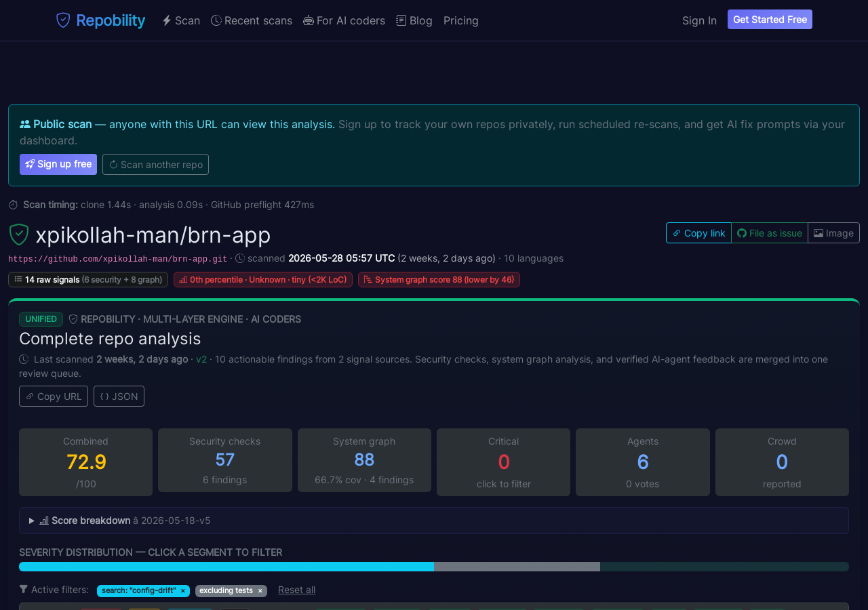Click the Sign up free button

tap(58, 164)
